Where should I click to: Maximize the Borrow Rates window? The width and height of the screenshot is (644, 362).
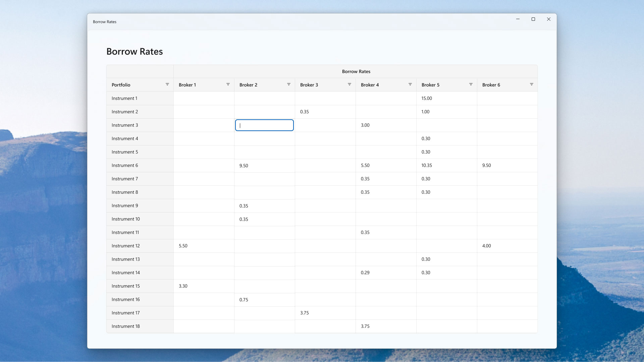click(x=533, y=19)
